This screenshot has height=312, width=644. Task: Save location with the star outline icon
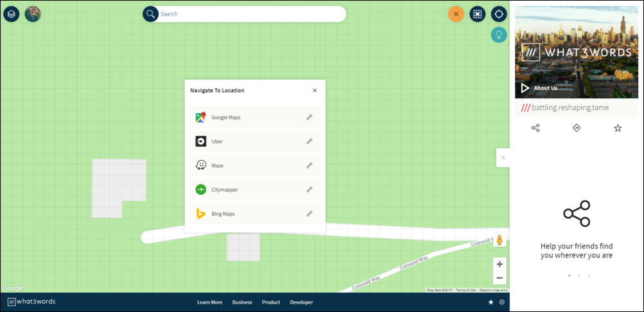[x=618, y=128]
